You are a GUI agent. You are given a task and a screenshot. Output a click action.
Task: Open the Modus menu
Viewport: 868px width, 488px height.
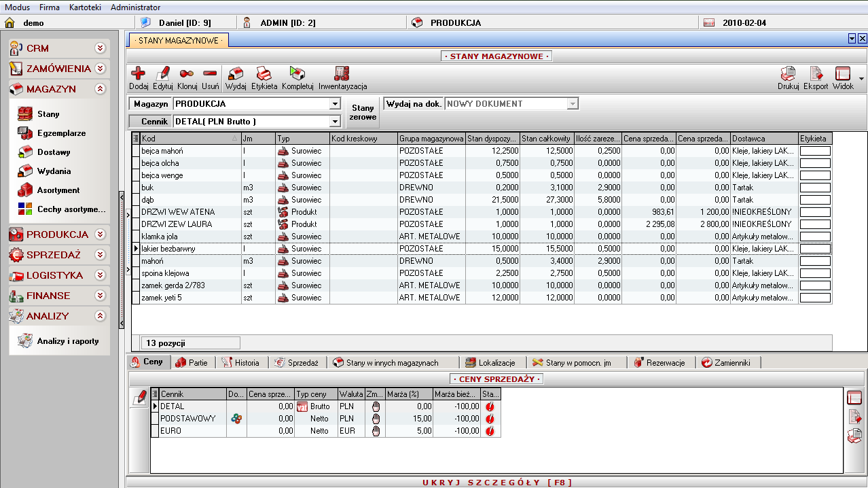[x=17, y=7]
